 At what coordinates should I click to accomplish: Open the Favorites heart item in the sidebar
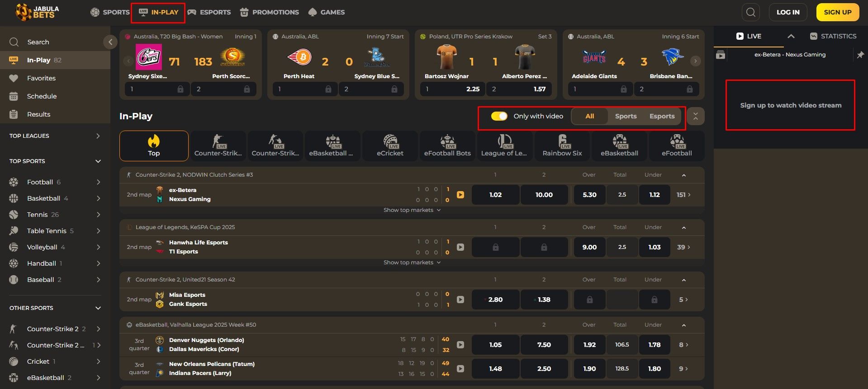pos(55,78)
